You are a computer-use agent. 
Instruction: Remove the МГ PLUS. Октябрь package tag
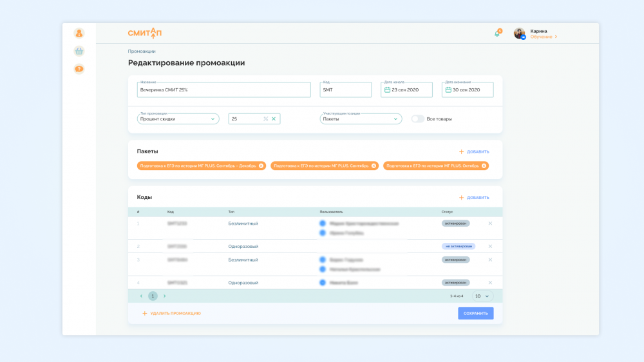click(x=484, y=166)
